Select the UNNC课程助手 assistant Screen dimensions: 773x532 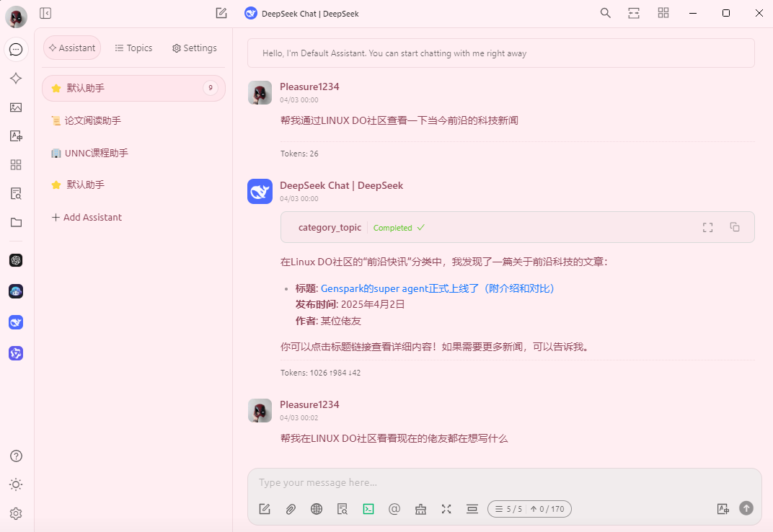133,154
